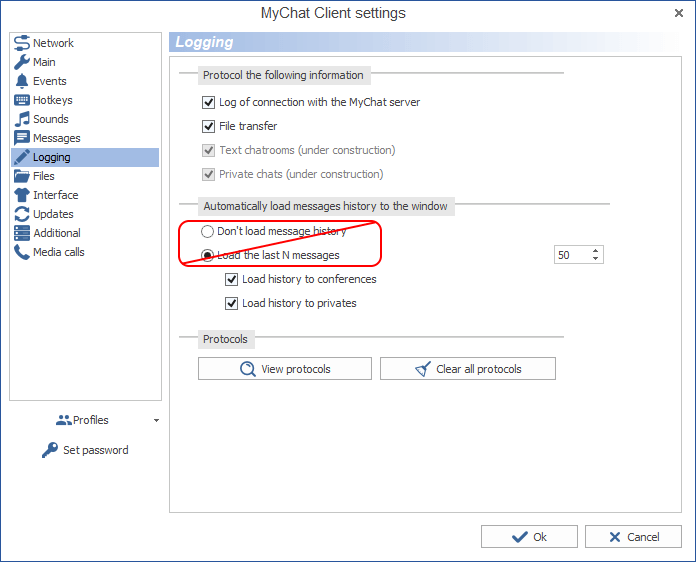Select Sounds in the sidebar
696x562 pixels.
click(x=85, y=119)
